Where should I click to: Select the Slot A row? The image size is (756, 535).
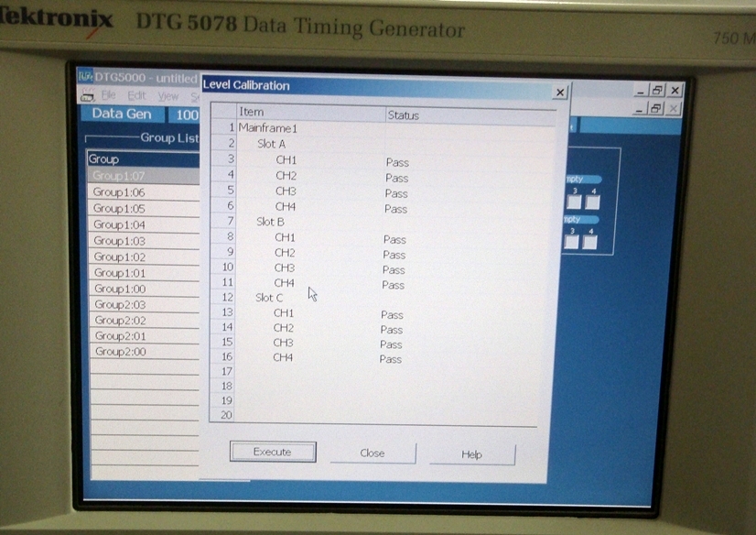272,144
